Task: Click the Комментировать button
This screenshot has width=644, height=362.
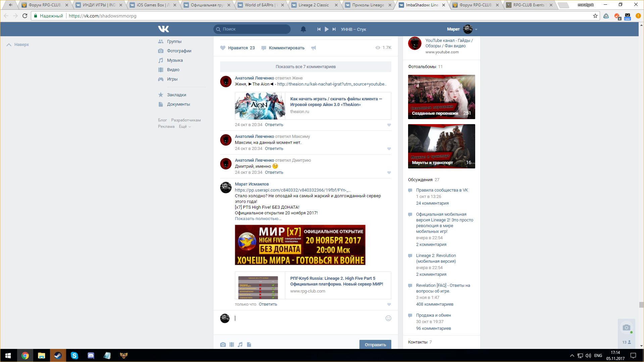Action: 283,48
